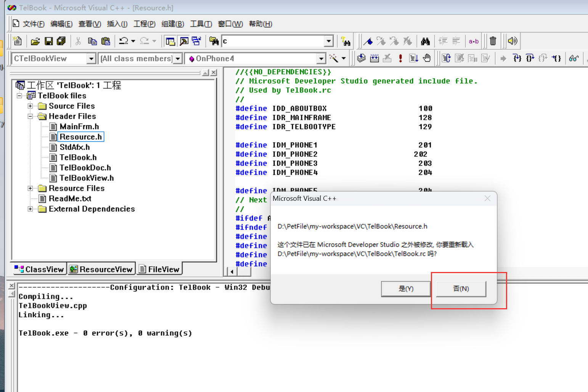
Task: Collapse the TelBook files tree node
Action: click(x=19, y=96)
